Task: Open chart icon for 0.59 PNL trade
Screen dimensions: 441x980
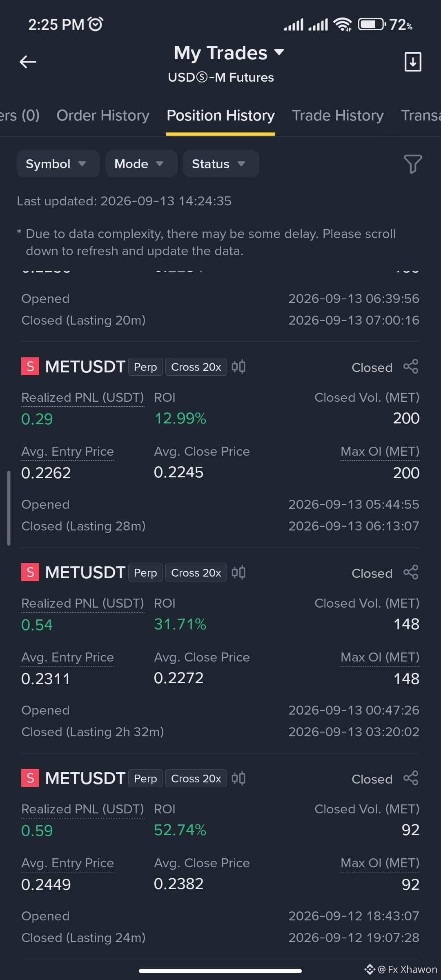Action: (238, 778)
